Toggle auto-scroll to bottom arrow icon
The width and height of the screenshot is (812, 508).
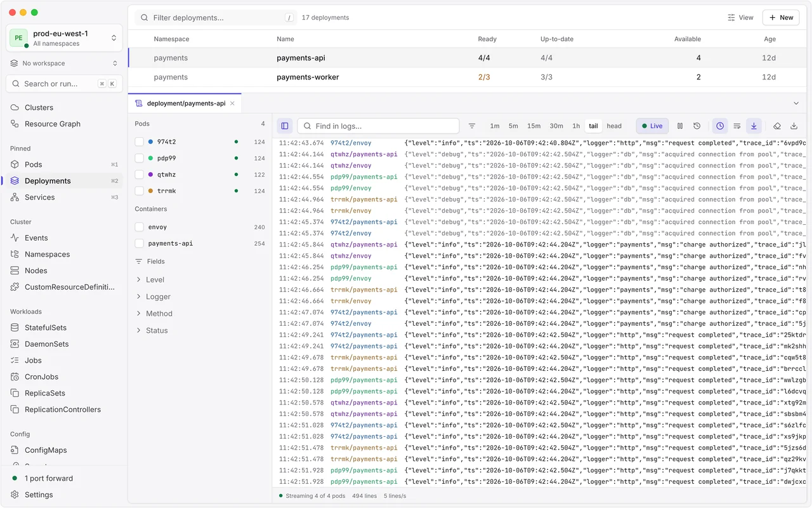tap(754, 126)
